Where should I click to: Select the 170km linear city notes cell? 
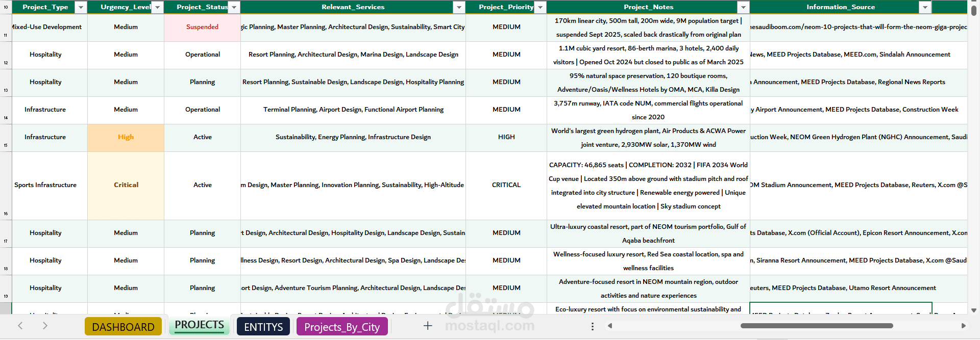click(648, 28)
